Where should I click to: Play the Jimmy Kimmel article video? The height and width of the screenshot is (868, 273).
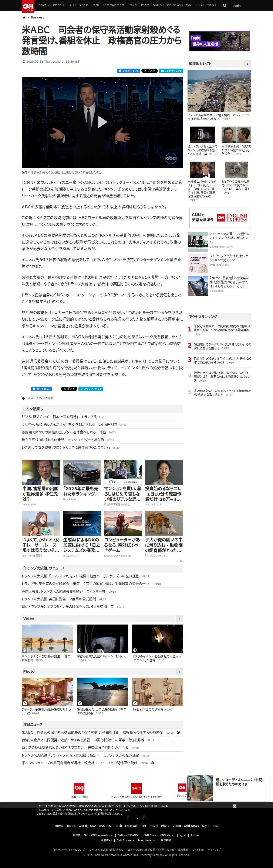(102, 122)
